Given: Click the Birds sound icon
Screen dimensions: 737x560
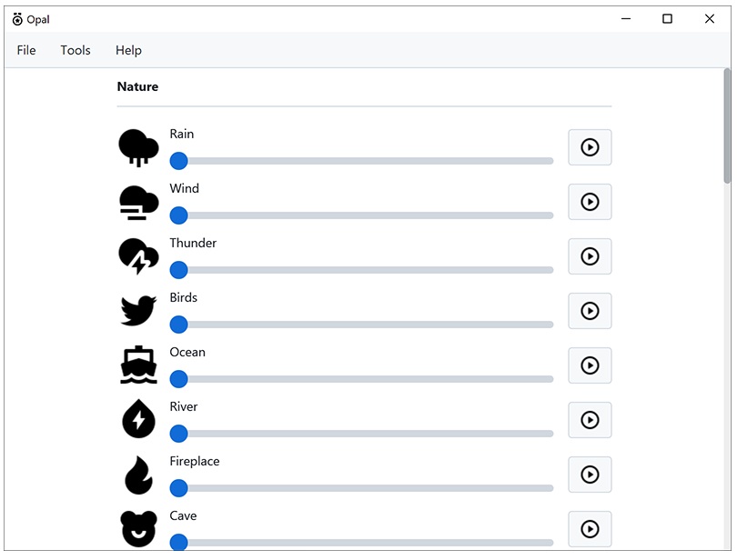Looking at the screenshot, I should 138,311.
